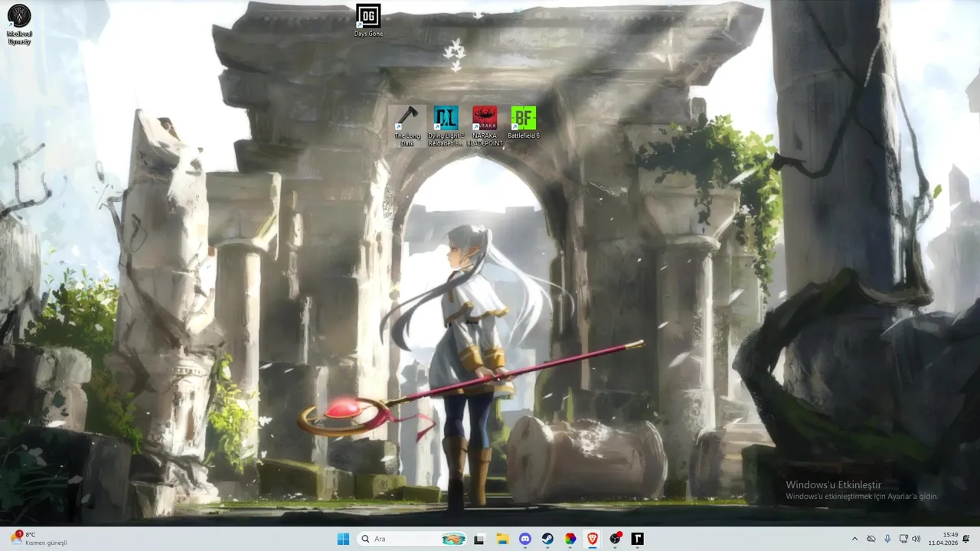This screenshot has height=551, width=980.
Task: Select the NARAKA BLADEPOINT desktop icon
Action: click(x=485, y=126)
